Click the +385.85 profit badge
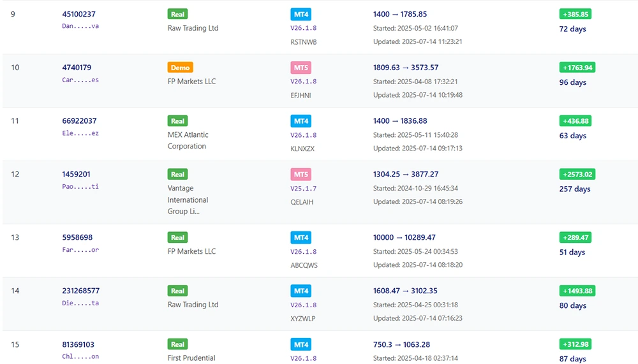This screenshot has height=364, width=638. click(x=574, y=14)
